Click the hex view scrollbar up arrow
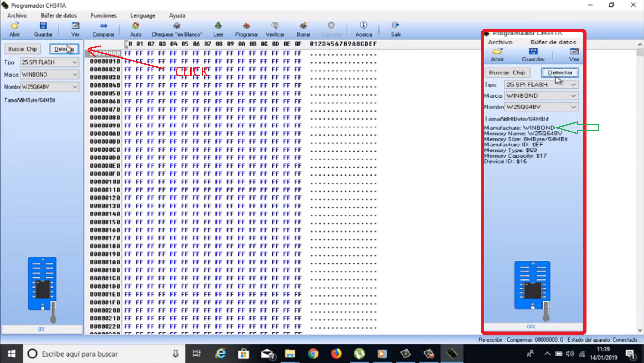Viewport: 644px width, 363px height. [x=640, y=45]
